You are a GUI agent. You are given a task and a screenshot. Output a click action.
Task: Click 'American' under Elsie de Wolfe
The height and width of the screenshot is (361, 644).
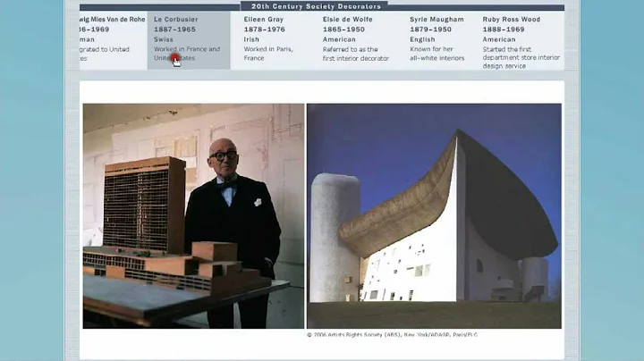pyautogui.click(x=339, y=39)
